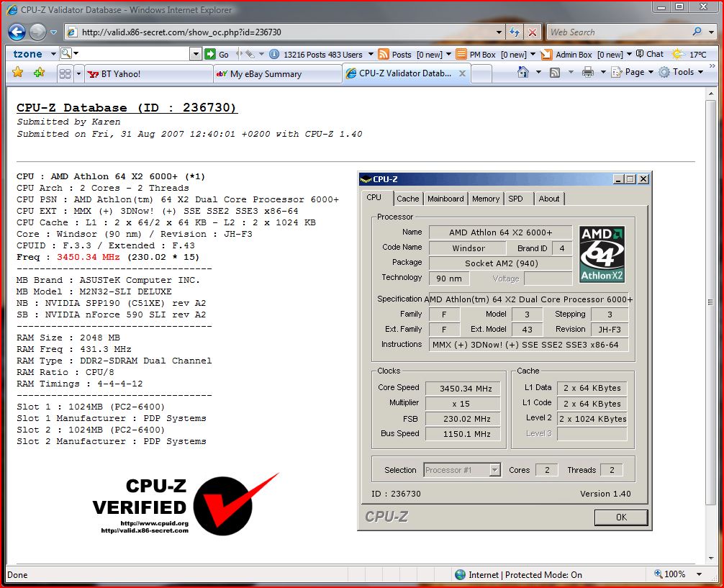Click the Add to Favorites icon
Screen dimensions: 724x588
pos(39,73)
